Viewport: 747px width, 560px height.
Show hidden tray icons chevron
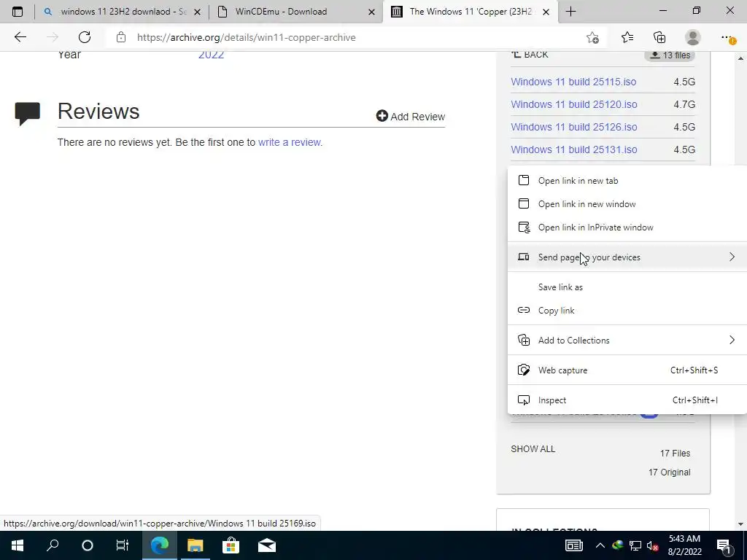click(x=600, y=545)
